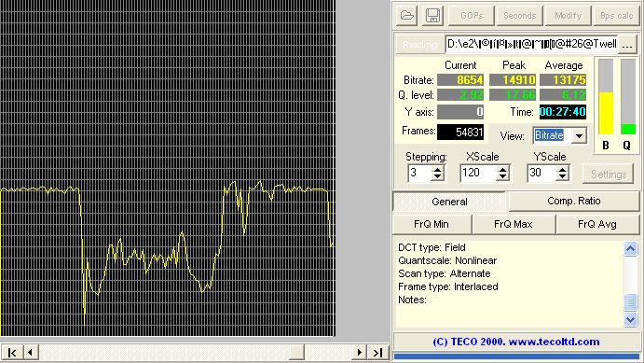Click the FrQ Avg button
Image resolution: width=644 pixels, height=363 pixels.
(597, 224)
